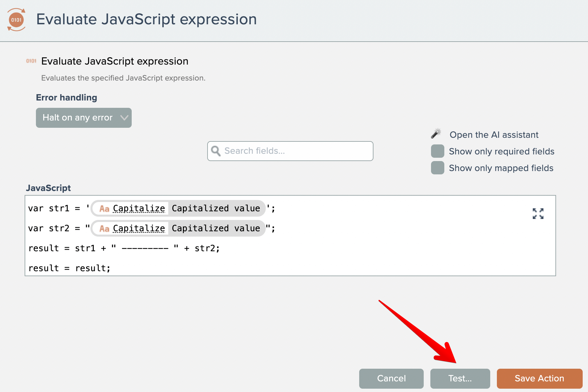Click the Aa icon in the str2 token
This screenshot has width=588, height=392.
tap(104, 229)
